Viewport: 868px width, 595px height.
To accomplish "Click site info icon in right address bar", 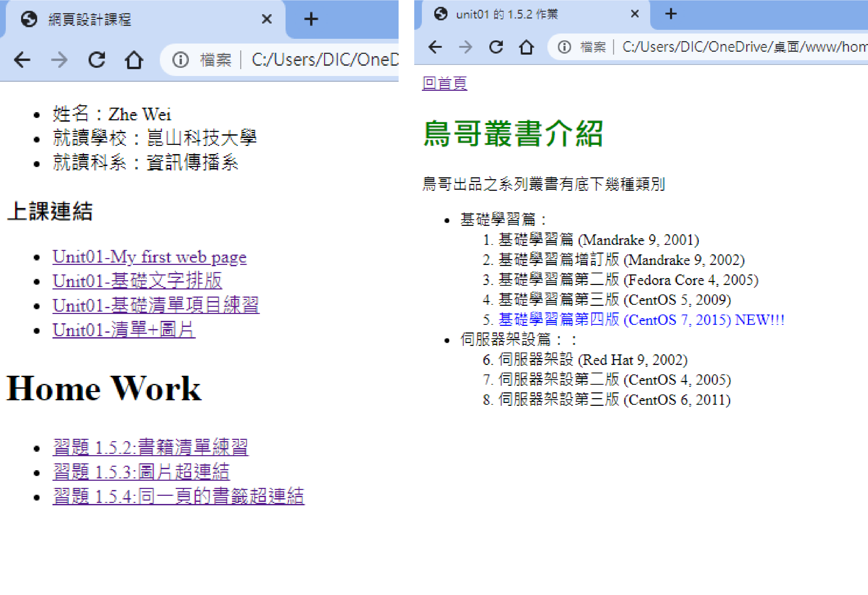I will coord(564,47).
